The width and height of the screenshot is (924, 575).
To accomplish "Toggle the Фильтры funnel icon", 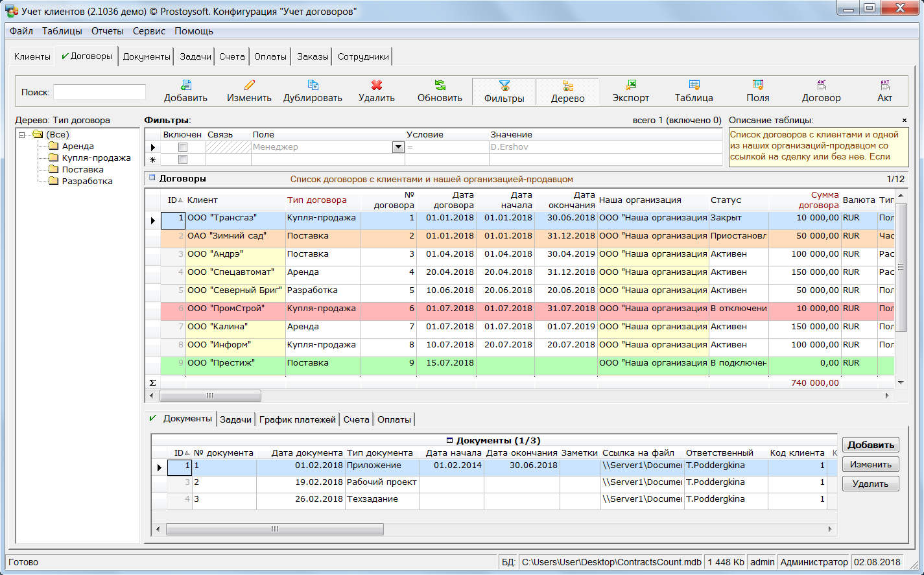I will [504, 86].
